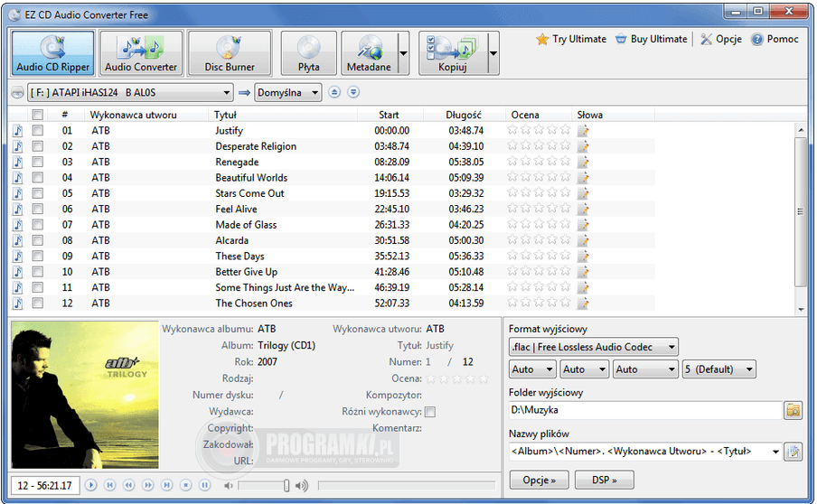Switch to Disc Burner mode
This screenshot has height=504, width=817.
click(230, 52)
